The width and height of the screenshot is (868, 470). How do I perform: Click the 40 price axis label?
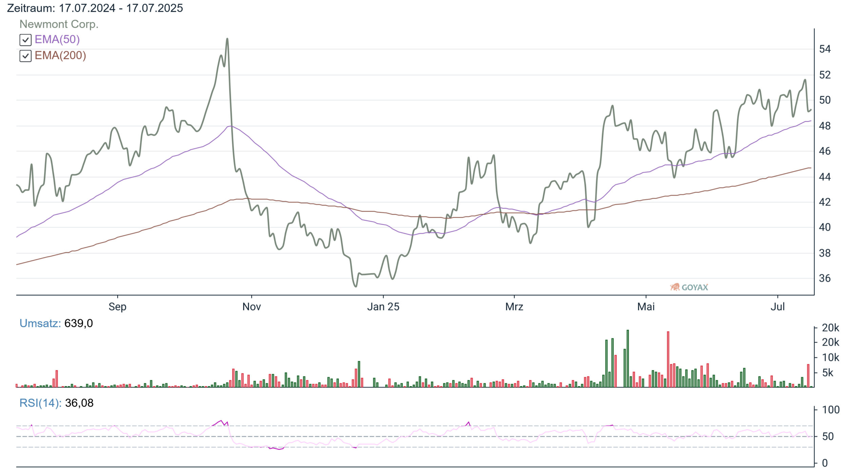825,227
